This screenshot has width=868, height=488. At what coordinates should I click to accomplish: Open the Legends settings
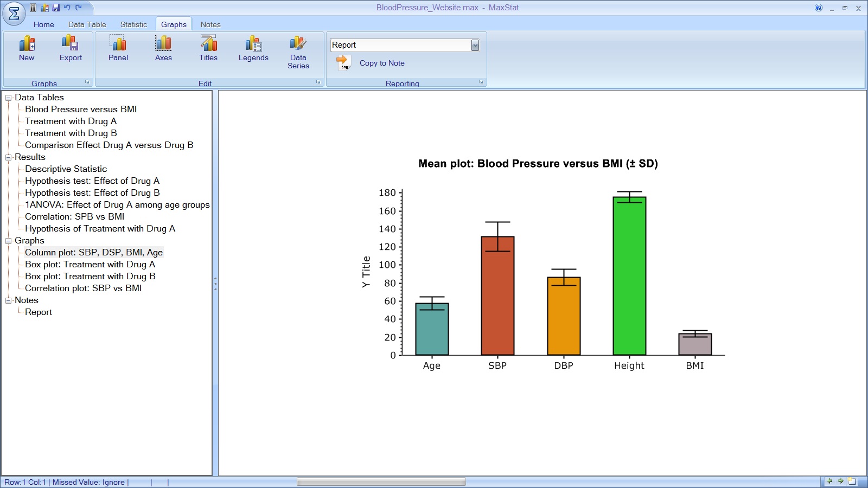(253, 49)
